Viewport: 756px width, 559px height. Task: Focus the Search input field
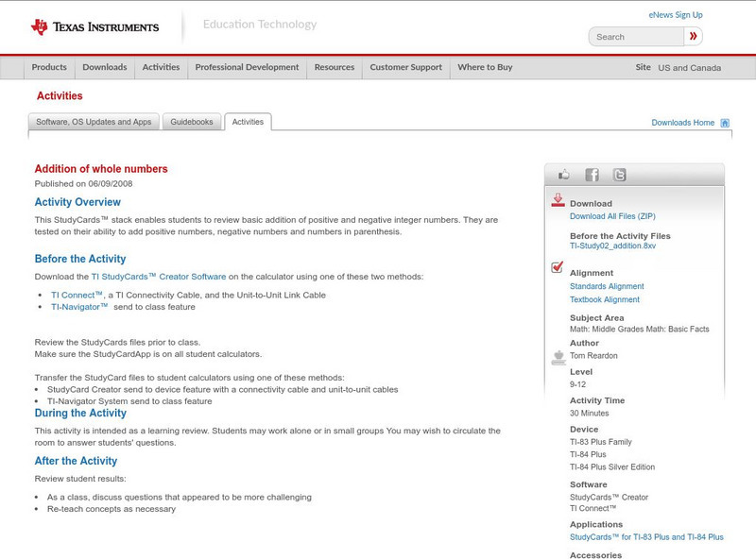coord(636,37)
